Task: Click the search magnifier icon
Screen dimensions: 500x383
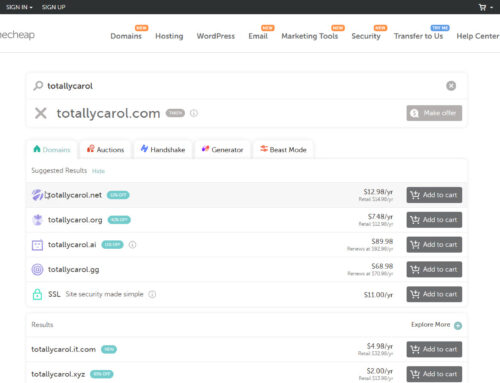Action: [38, 86]
